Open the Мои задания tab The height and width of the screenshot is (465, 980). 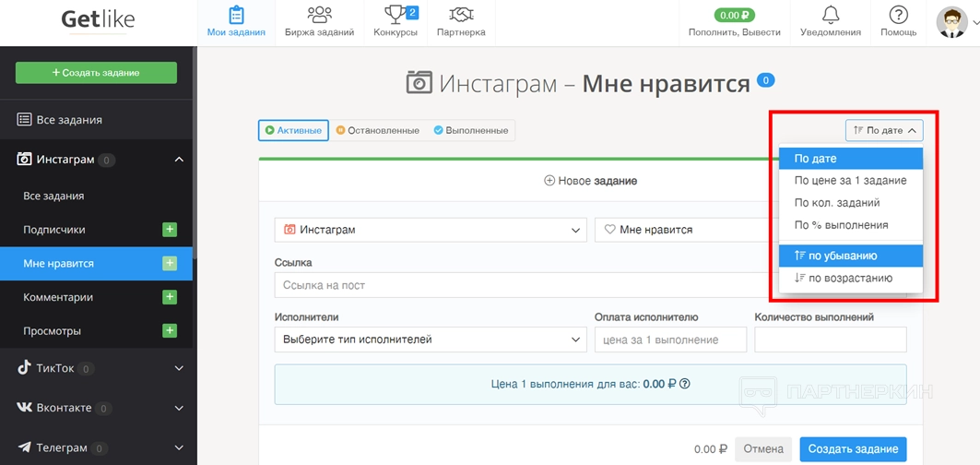click(x=236, y=22)
